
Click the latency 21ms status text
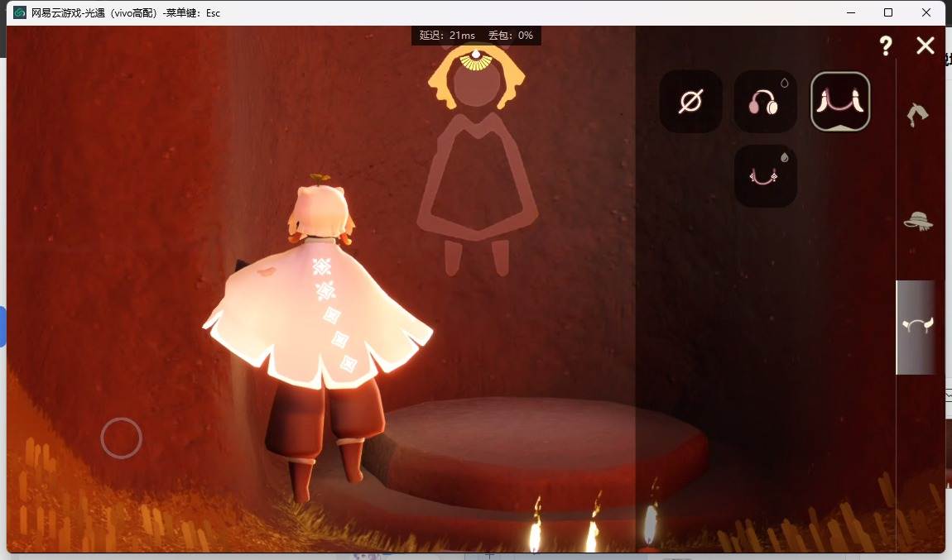(x=448, y=36)
